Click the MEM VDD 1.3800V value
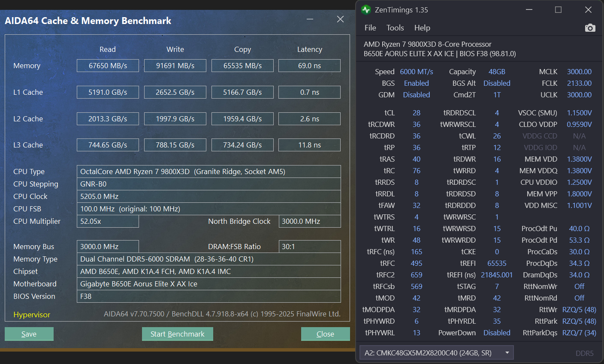The height and width of the screenshot is (364, 604). point(580,159)
